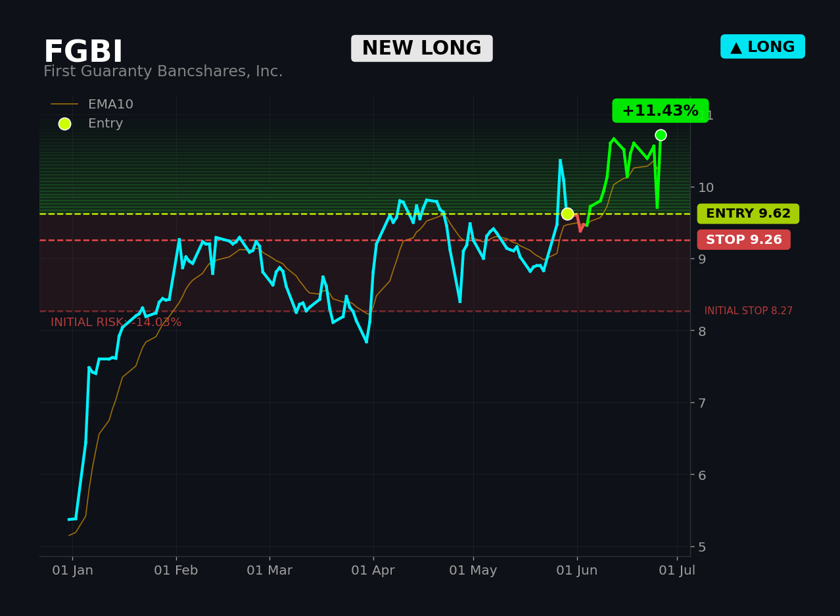Image resolution: width=840 pixels, height=616 pixels.
Task: Click the cyan LONG direction badge
Action: [x=762, y=47]
